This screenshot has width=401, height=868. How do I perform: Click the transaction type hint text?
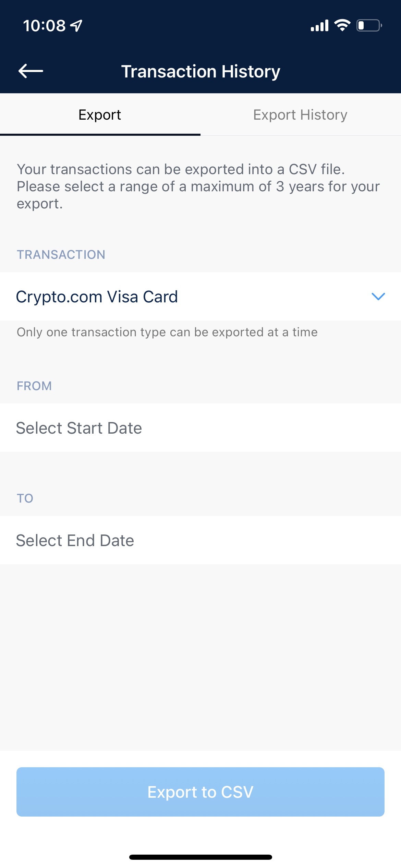coord(167,332)
